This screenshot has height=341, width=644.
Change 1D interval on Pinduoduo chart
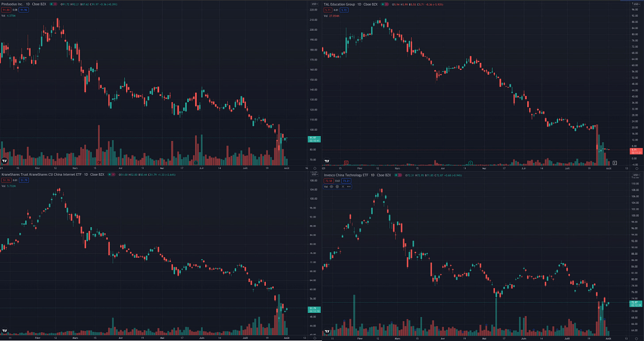coord(28,4)
